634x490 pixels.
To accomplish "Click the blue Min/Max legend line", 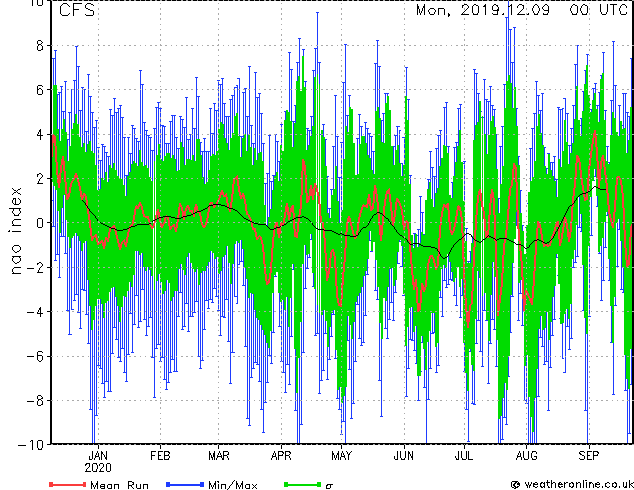I will click(185, 484).
